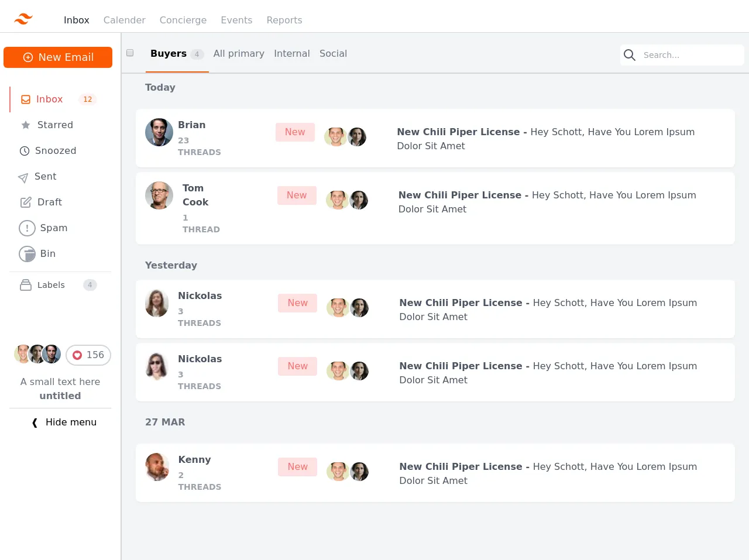Click Kenny's profile avatar

pos(157,467)
